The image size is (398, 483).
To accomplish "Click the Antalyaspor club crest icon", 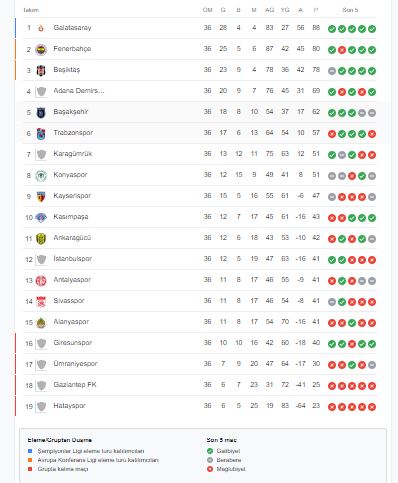I will point(41,281).
